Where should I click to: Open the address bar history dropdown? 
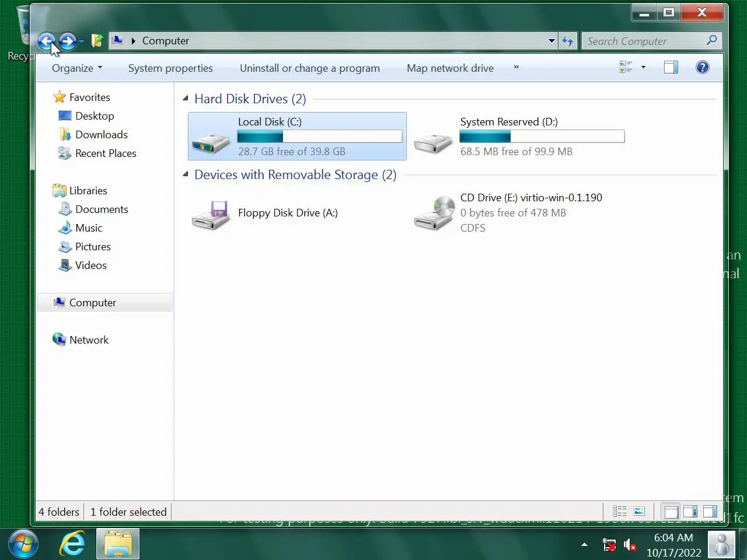coord(551,41)
